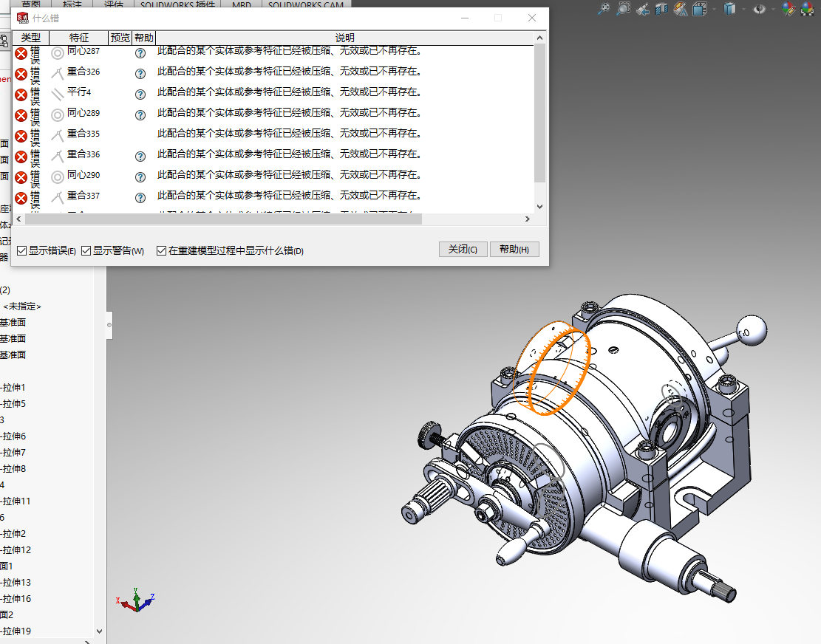821x644 pixels.
Task: Click the coincident mate icon of 重合335
Action: tap(58, 135)
